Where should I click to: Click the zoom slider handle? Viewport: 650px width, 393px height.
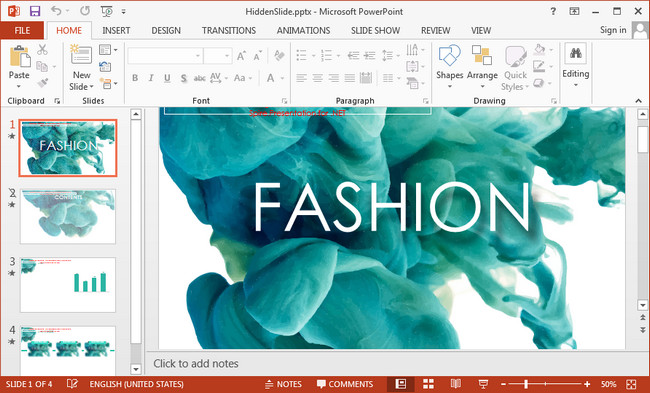pos(526,384)
